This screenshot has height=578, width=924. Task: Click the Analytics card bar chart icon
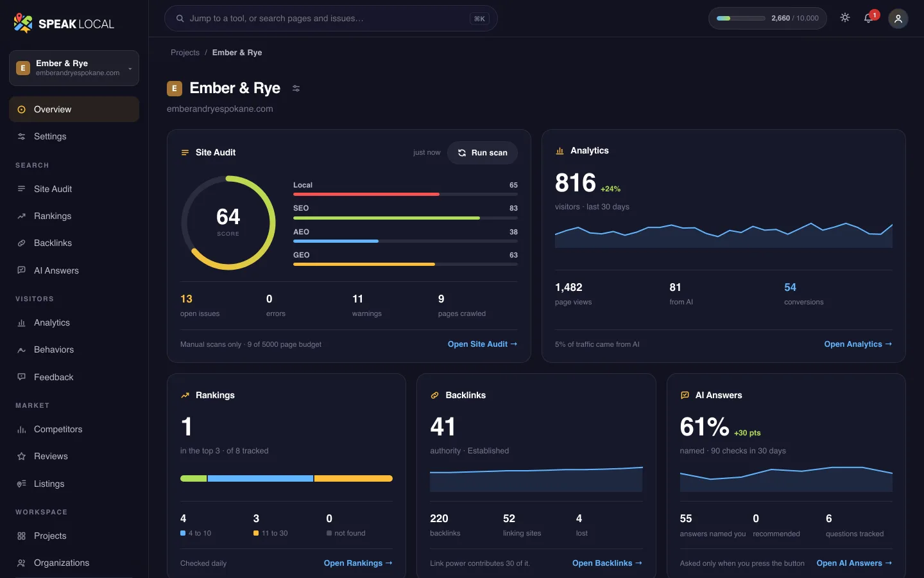[560, 151]
